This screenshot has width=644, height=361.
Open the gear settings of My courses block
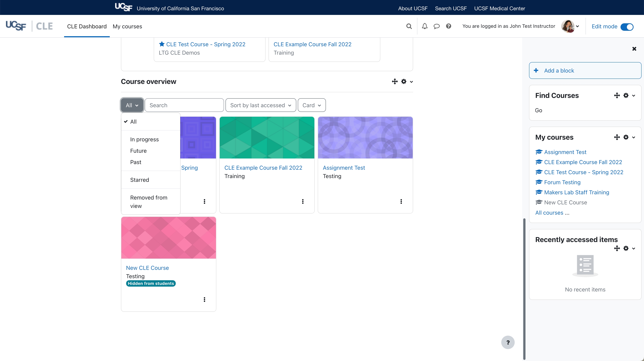coord(626,137)
